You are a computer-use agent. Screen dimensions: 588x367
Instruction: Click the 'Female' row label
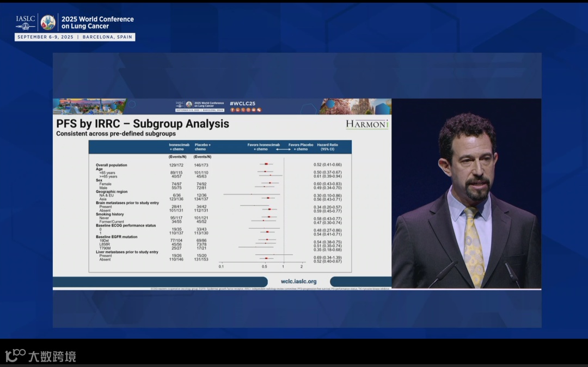pyautogui.click(x=106, y=184)
